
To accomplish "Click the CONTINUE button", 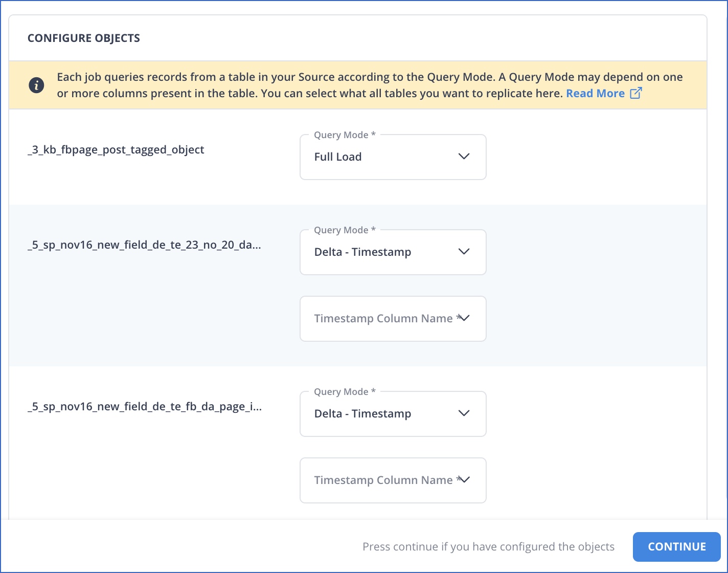I will (677, 547).
